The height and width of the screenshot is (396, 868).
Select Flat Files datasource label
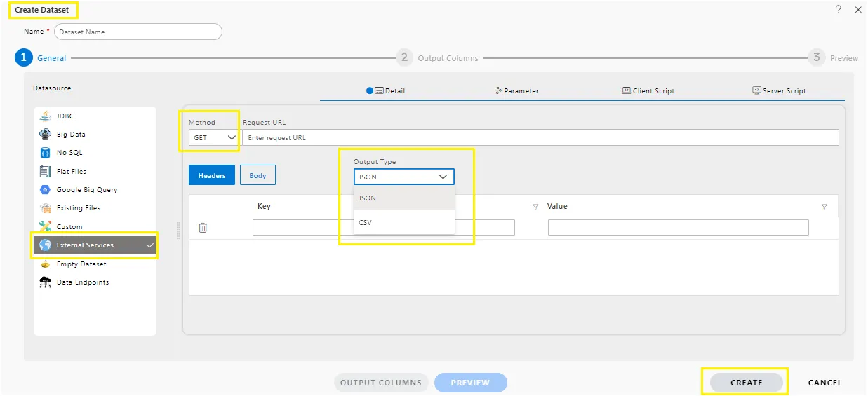pos(72,171)
